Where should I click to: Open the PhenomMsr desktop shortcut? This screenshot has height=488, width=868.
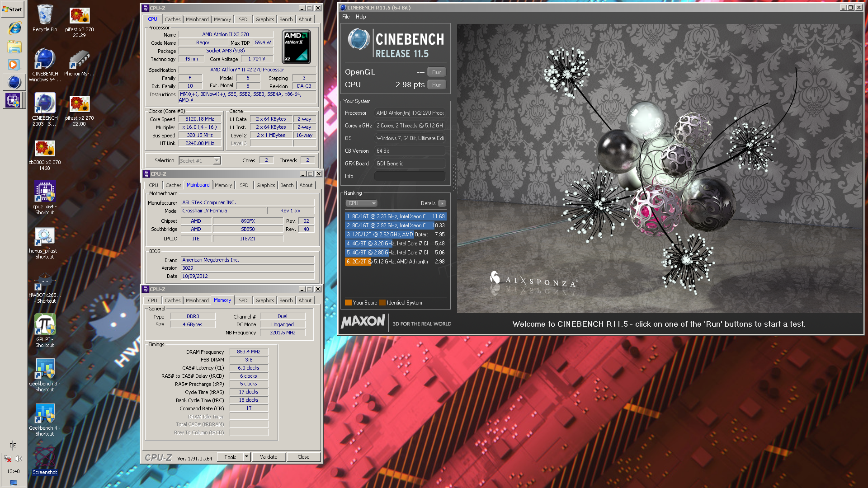(x=79, y=63)
